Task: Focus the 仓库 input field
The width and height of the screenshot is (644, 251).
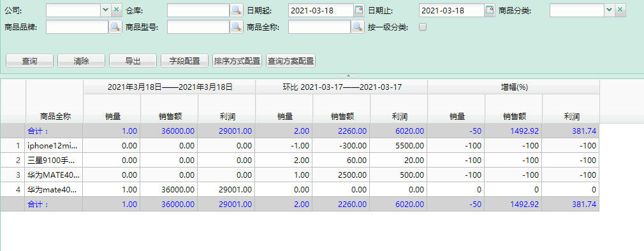Action: pyautogui.click(x=198, y=10)
